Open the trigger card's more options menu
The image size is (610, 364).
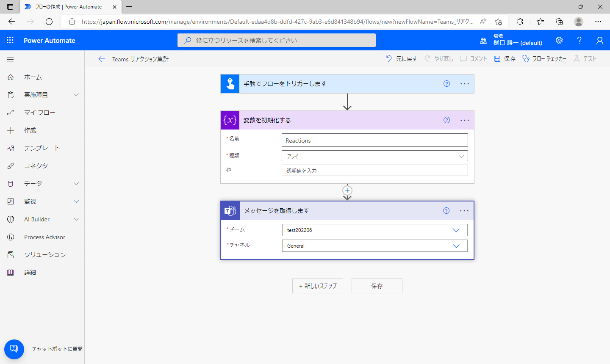[465, 84]
